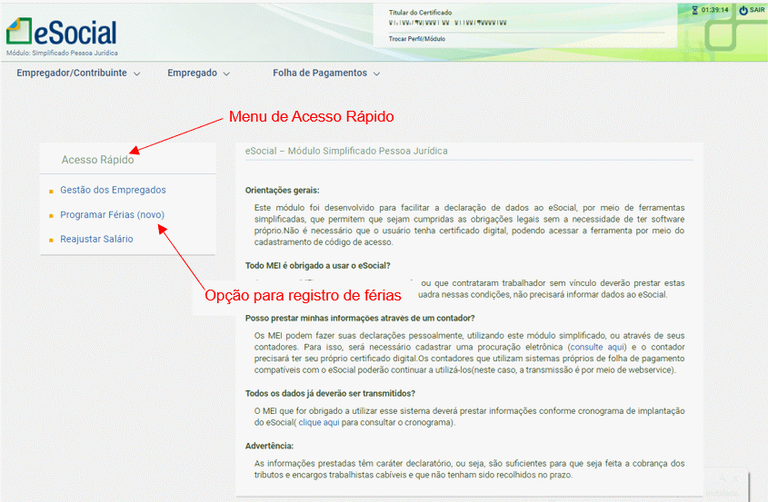Click 'Posso prestar minhas informações através de um contador?'
This screenshot has height=502, width=768.
click(360, 318)
